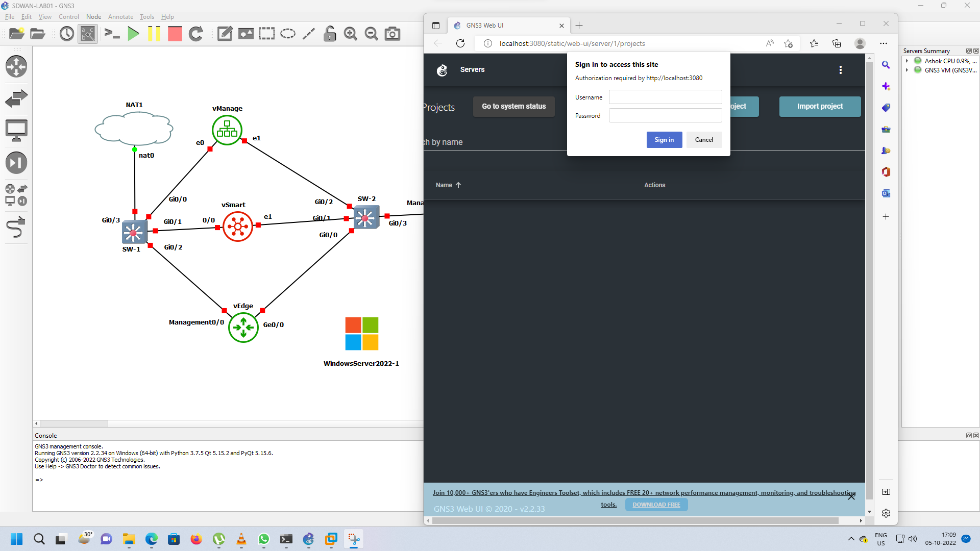Add a note using the pencil icon
The height and width of the screenshot is (551, 980).
(225, 34)
